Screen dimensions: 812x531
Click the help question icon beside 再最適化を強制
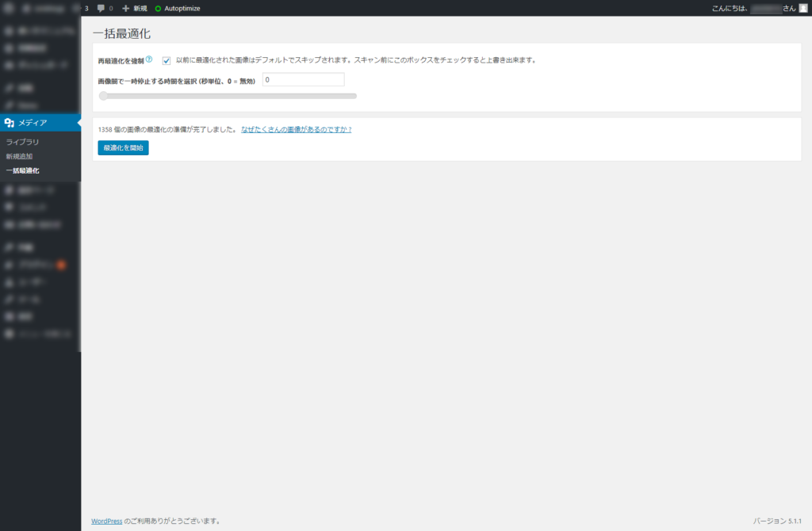[x=149, y=59]
